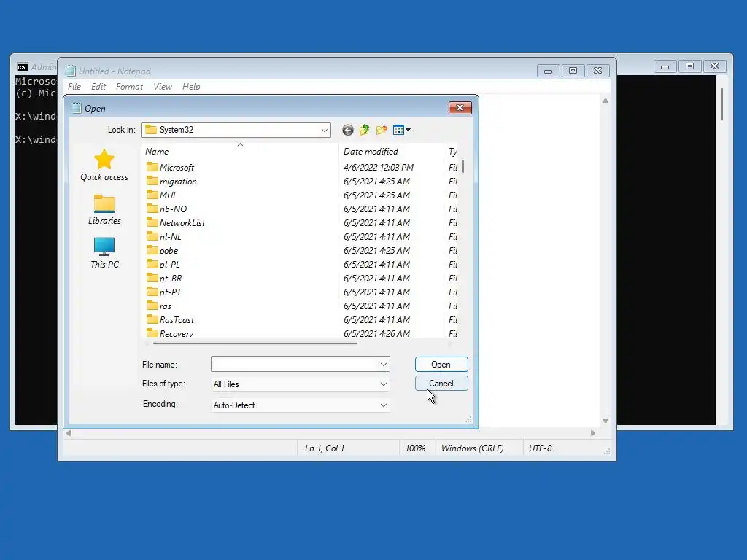Click the MUI folder icon
The height and width of the screenshot is (560, 747).
tap(152, 194)
